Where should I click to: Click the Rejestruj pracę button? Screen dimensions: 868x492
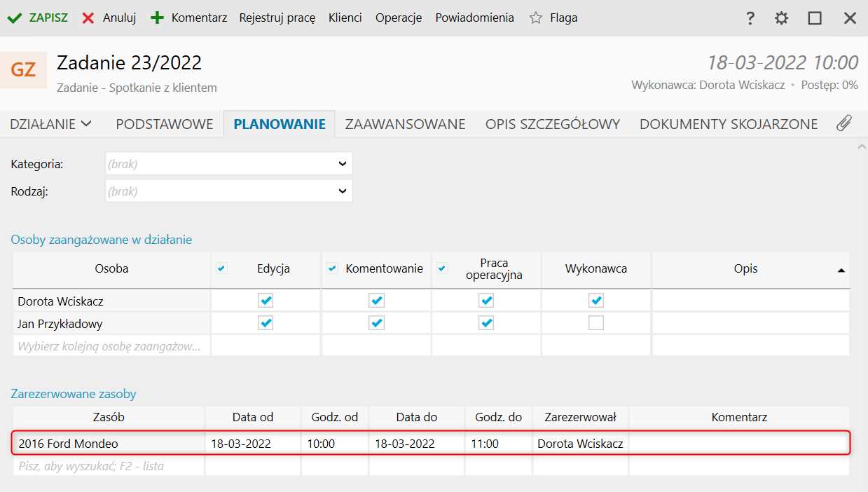click(277, 18)
